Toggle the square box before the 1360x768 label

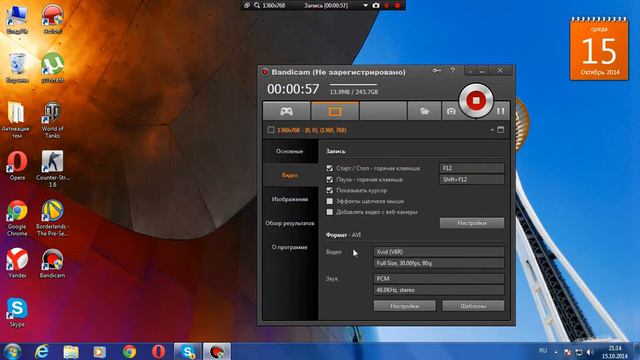271,130
